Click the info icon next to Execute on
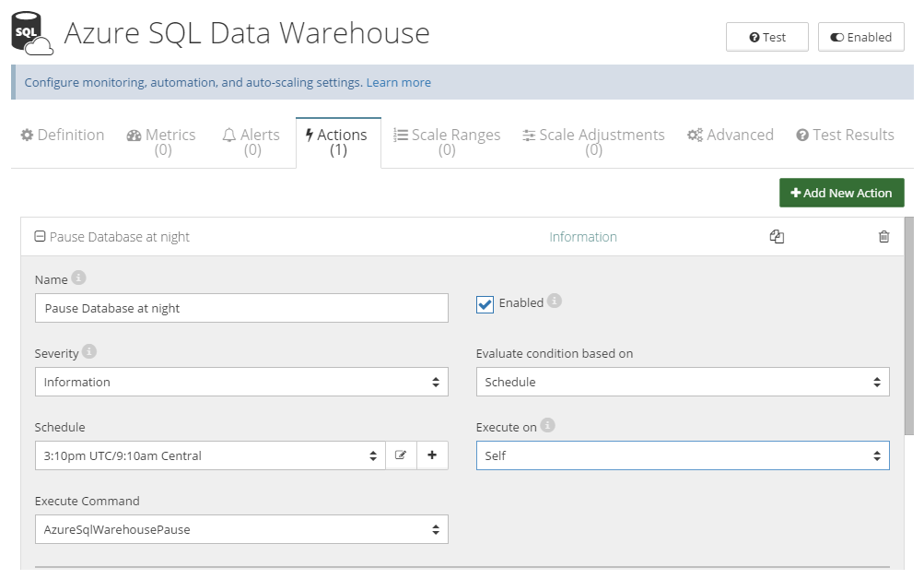The height and width of the screenshot is (579, 924). (x=547, y=425)
